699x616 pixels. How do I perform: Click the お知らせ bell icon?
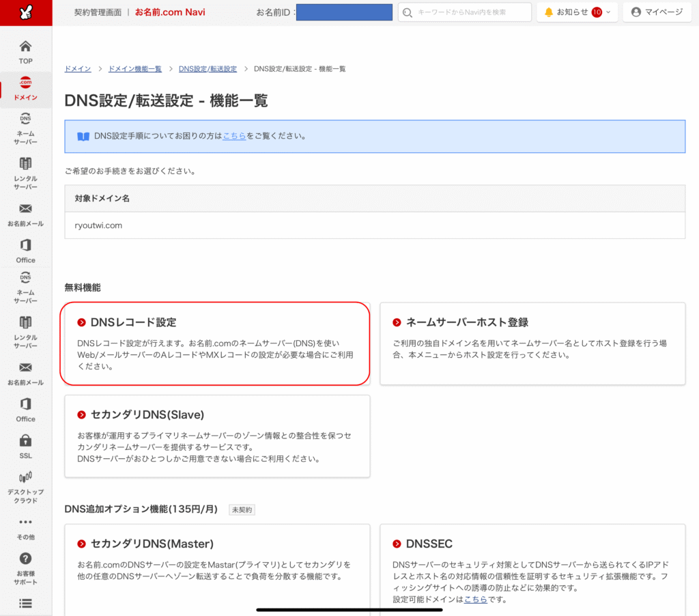(x=549, y=12)
